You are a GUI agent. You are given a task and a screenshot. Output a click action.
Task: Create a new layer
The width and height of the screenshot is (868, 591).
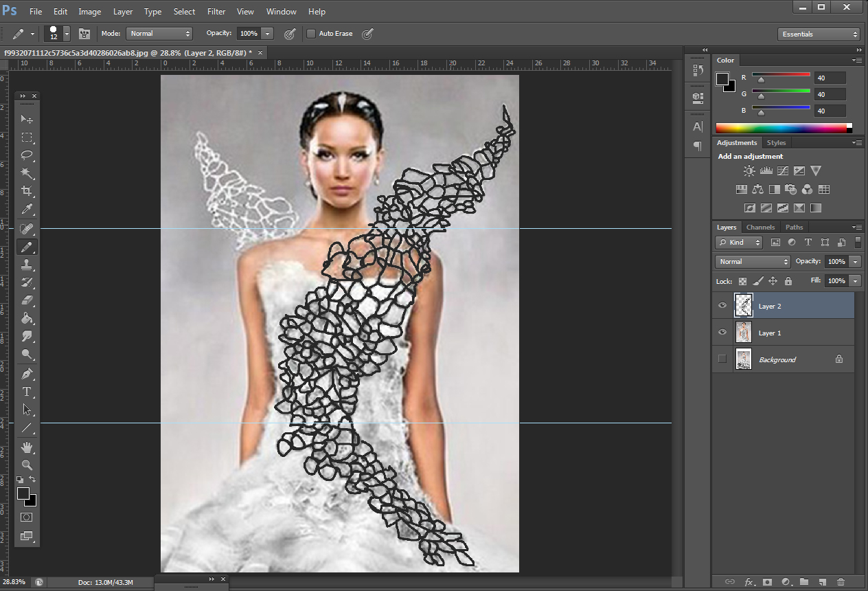822,582
